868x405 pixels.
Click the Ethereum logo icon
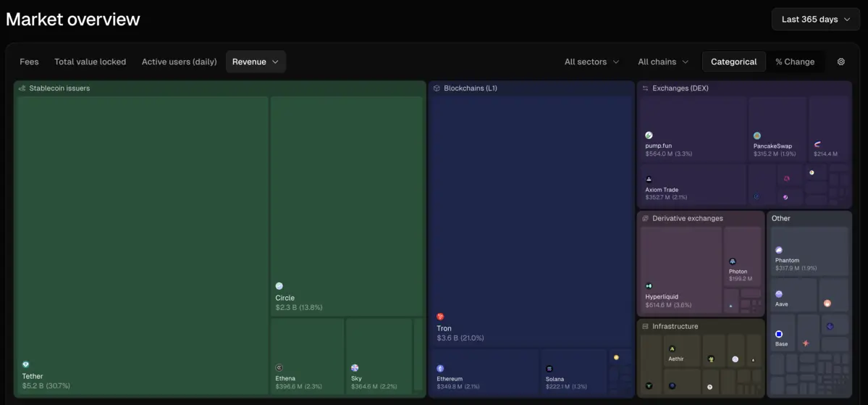tap(441, 369)
